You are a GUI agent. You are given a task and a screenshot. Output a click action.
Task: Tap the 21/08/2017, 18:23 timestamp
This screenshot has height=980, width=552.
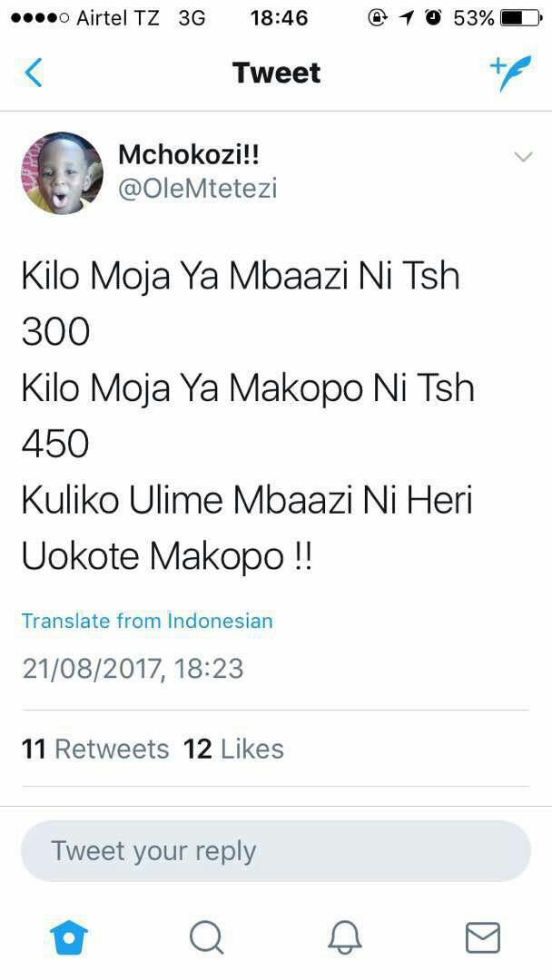133,669
